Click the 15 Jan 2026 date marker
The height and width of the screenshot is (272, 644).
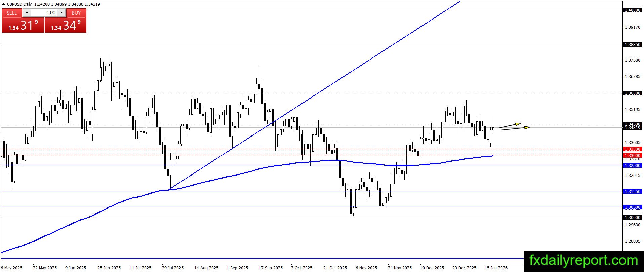coord(496,268)
